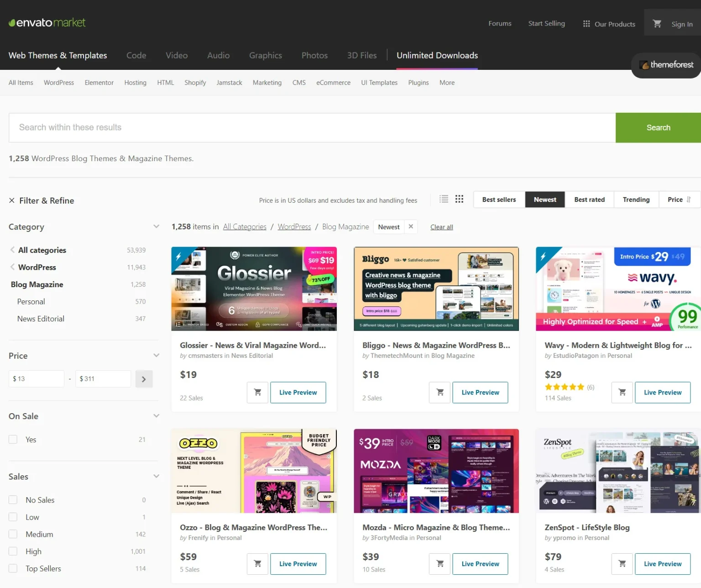Switch results to grid view
The width and height of the screenshot is (701, 588).
click(x=459, y=199)
